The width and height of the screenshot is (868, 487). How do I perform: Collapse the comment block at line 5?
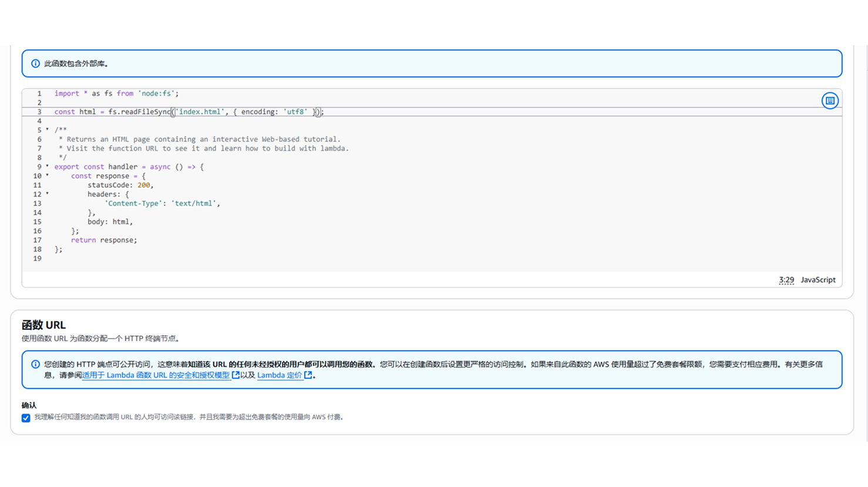[48, 130]
